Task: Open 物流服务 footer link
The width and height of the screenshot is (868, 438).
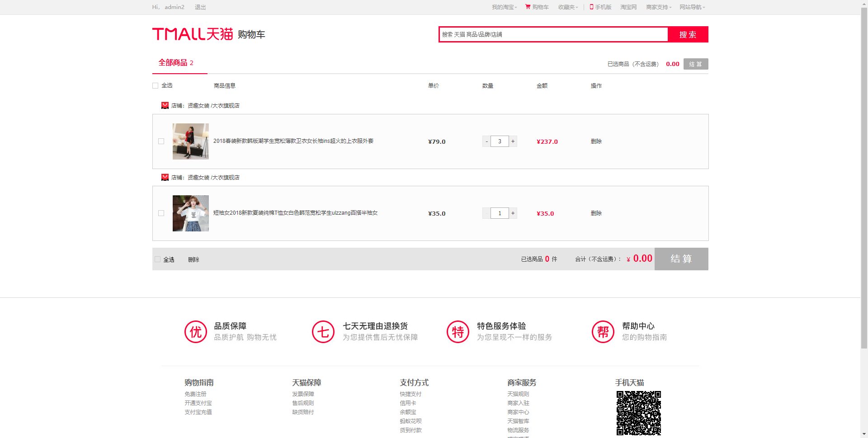Action: tap(518, 430)
